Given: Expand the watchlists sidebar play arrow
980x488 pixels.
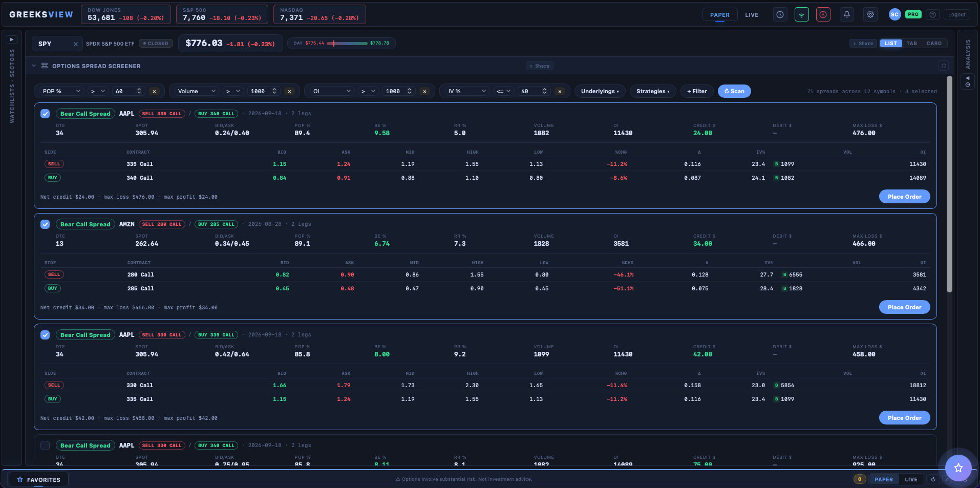Looking at the screenshot, I should click(x=12, y=39).
